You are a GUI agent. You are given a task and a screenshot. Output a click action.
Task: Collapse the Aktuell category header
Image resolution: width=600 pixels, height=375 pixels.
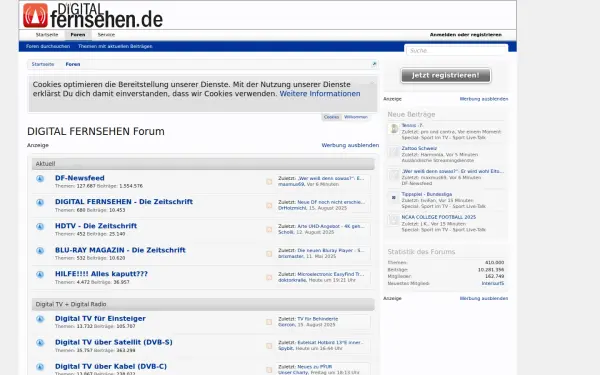click(203, 164)
